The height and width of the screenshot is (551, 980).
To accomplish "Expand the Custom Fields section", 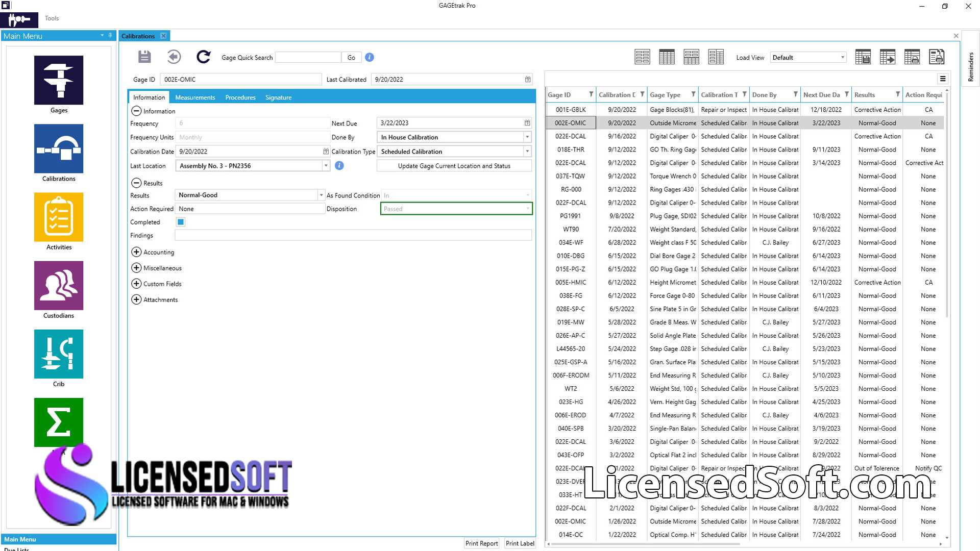I will [136, 284].
